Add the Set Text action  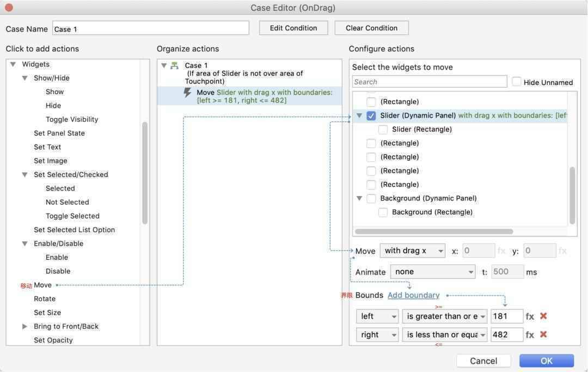47,147
